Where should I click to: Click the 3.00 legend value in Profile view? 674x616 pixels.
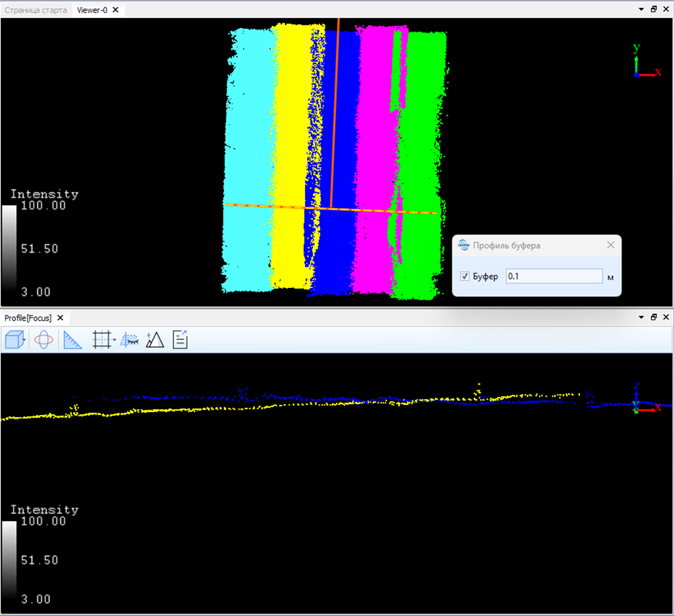click(36, 599)
